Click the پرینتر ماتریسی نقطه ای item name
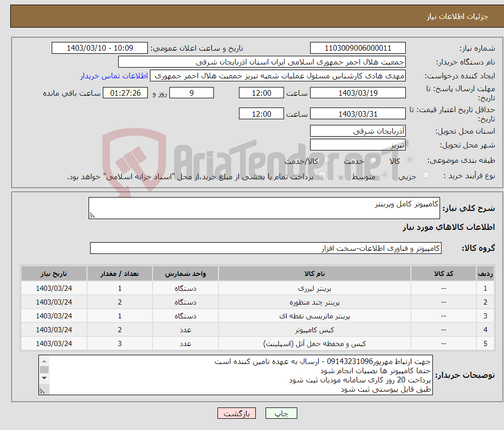Image resolution: width=504 pixels, height=430 pixels. point(315,316)
